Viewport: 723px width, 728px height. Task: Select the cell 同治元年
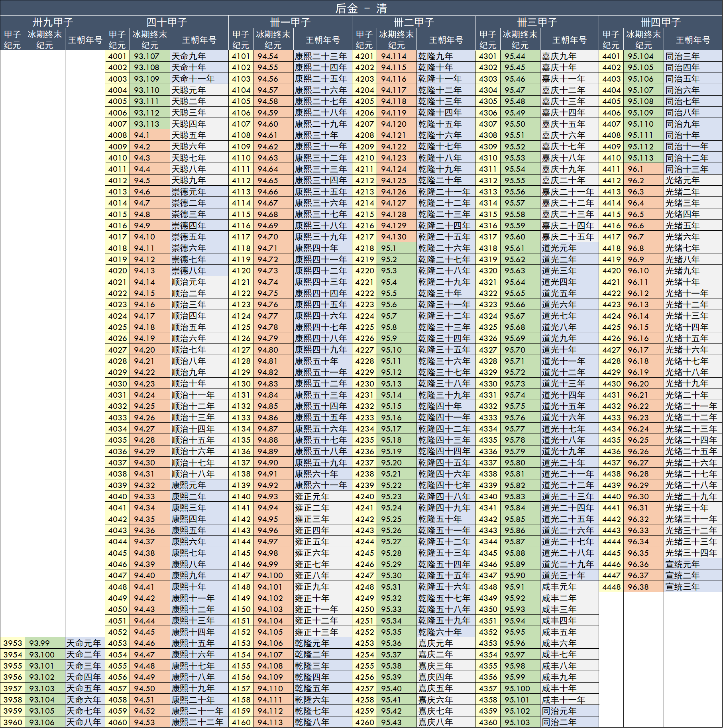(570, 711)
